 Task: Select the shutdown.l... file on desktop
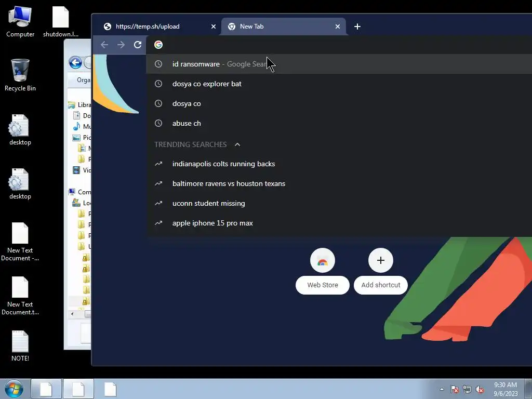61,22
